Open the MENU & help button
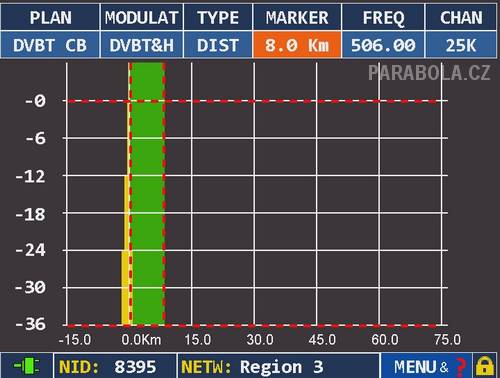Viewport: 500px width, 378px height. (427, 366)
